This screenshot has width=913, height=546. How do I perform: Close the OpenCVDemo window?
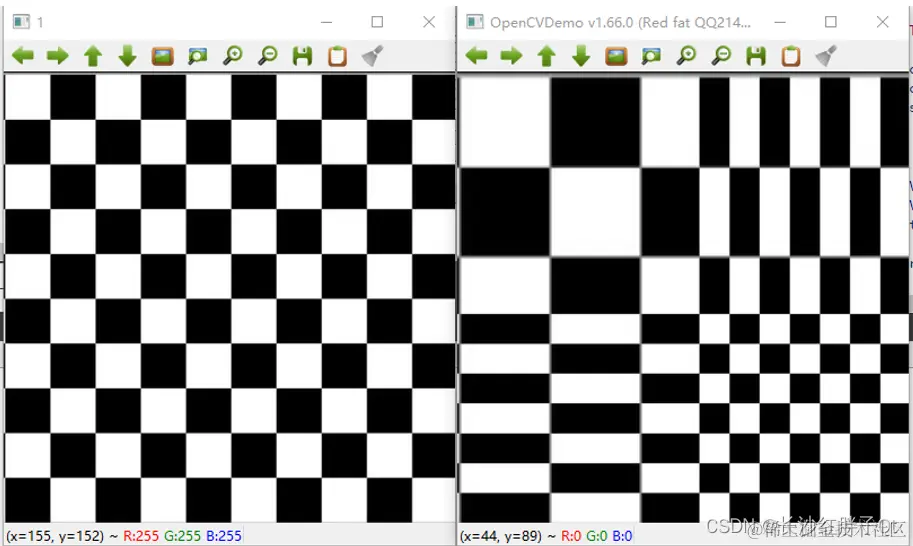click(x=883, y=22)
